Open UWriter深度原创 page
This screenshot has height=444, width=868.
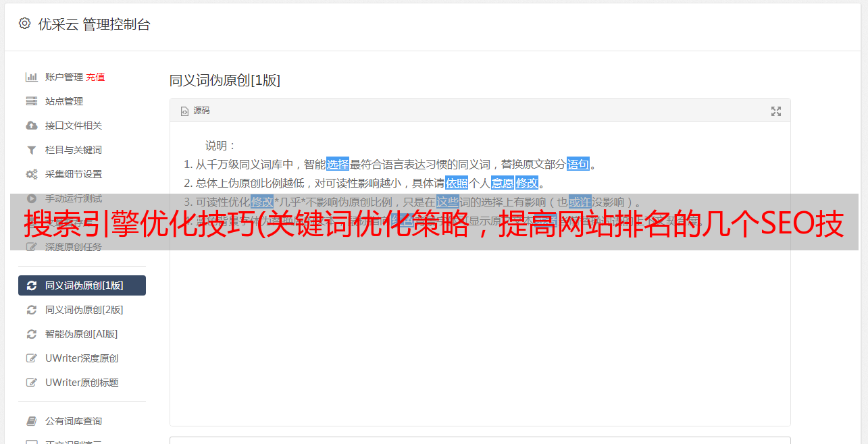click(x=82, y=358)
